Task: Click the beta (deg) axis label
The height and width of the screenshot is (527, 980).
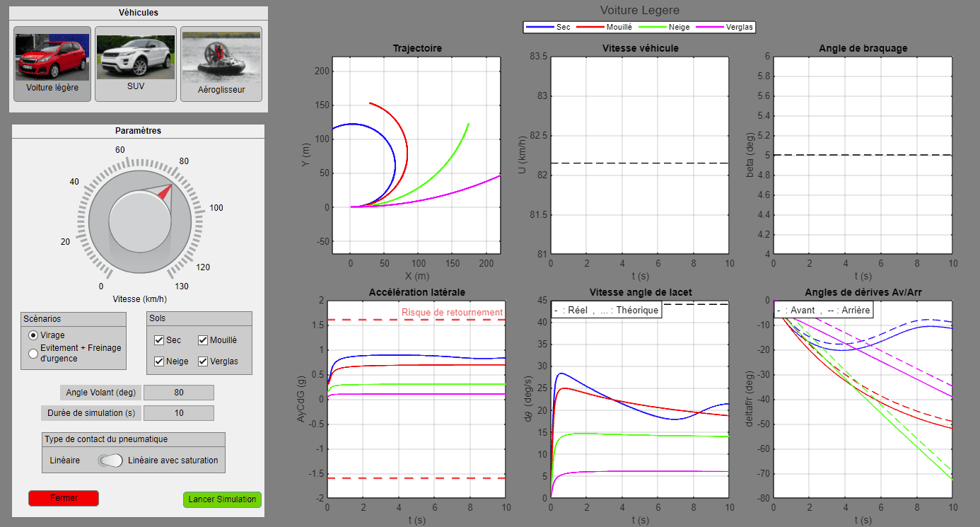Action: click(750, 156)
